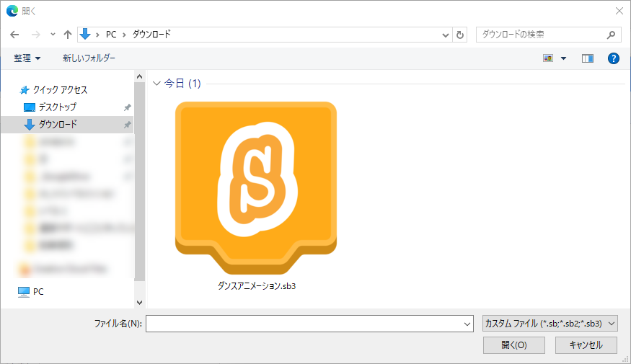The width and height of the screenshot is (631, 364).
Task: Expand the address bar history dropdown
Action: pos(446,35)
